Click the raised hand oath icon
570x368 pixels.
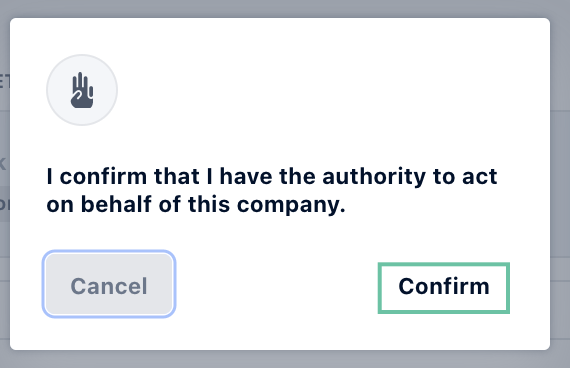tap(82, 90)
